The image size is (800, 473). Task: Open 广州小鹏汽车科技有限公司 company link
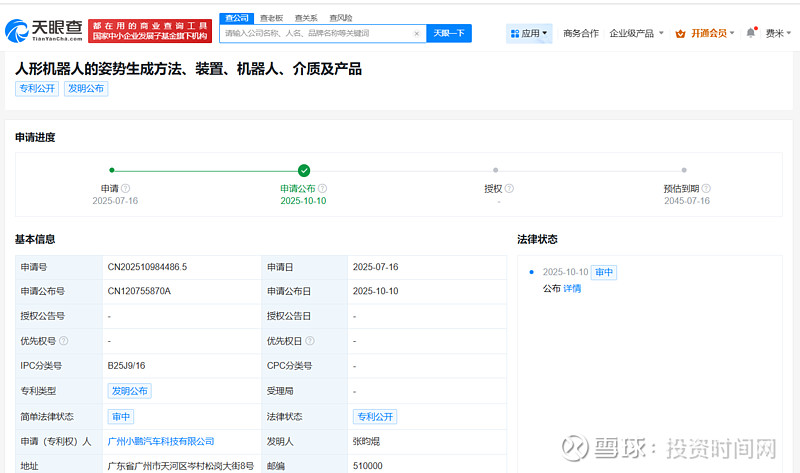(x=161, y=441)
